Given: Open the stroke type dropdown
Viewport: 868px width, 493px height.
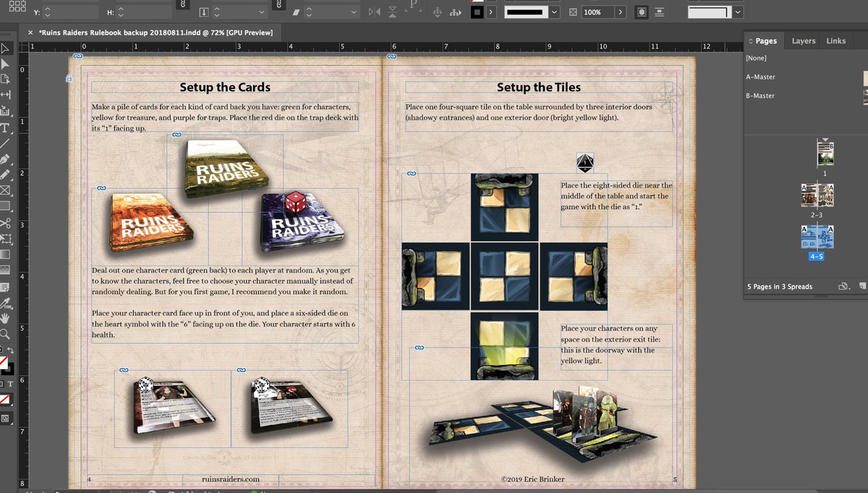Looking at the screenshot, I should click(554, 12).
